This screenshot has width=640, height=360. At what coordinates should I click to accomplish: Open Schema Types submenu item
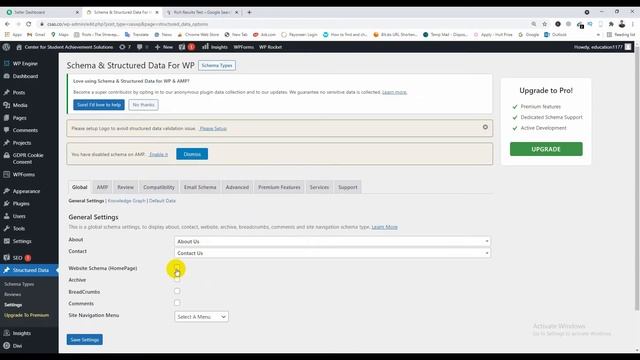(19, 284)
